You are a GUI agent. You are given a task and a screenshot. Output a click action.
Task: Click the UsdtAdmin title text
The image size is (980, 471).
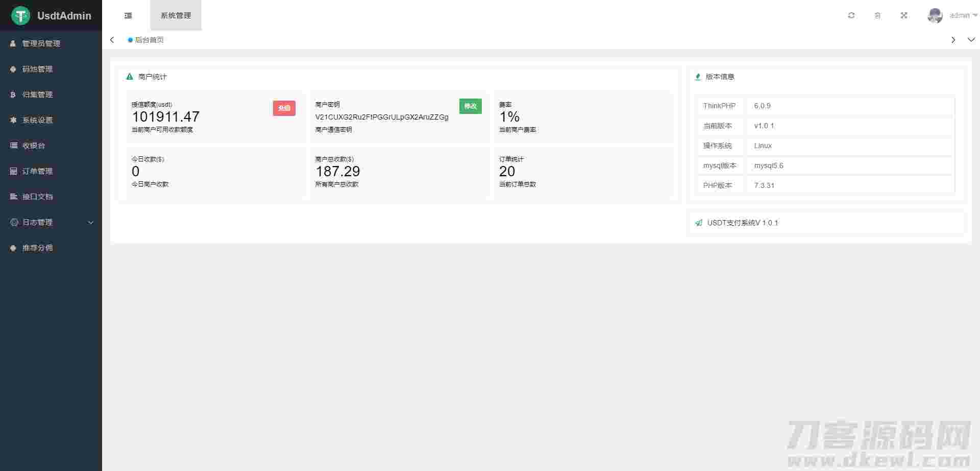64,16
